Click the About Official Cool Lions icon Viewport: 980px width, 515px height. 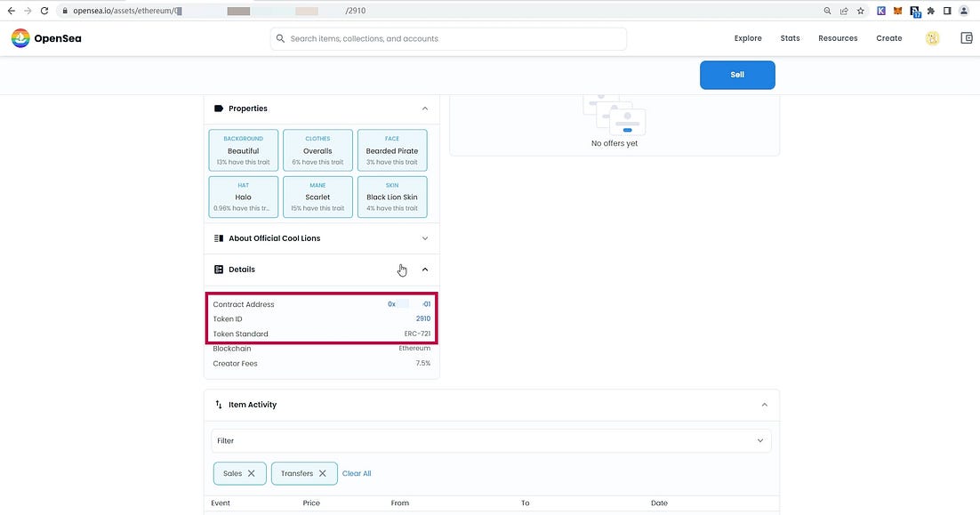pos(219,238)
